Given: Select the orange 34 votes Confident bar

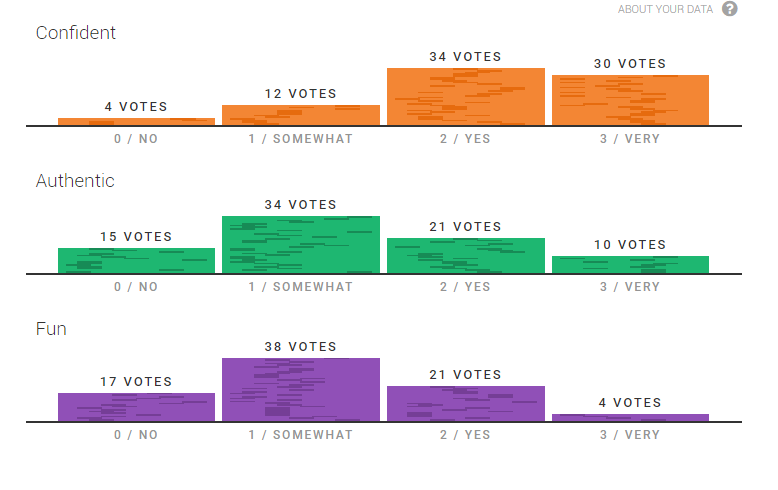Looking at the screenshot, I should click(466, 97).
